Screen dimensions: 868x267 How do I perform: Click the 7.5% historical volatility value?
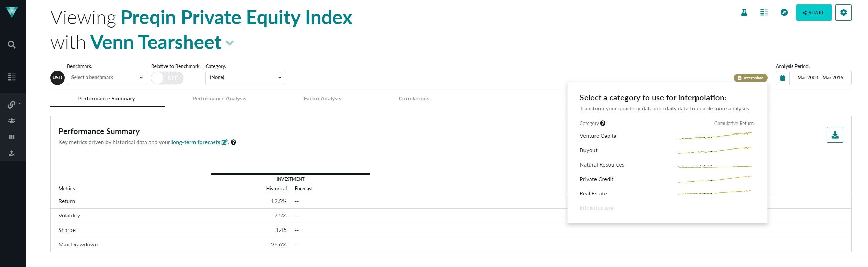[x=280, y=216]
